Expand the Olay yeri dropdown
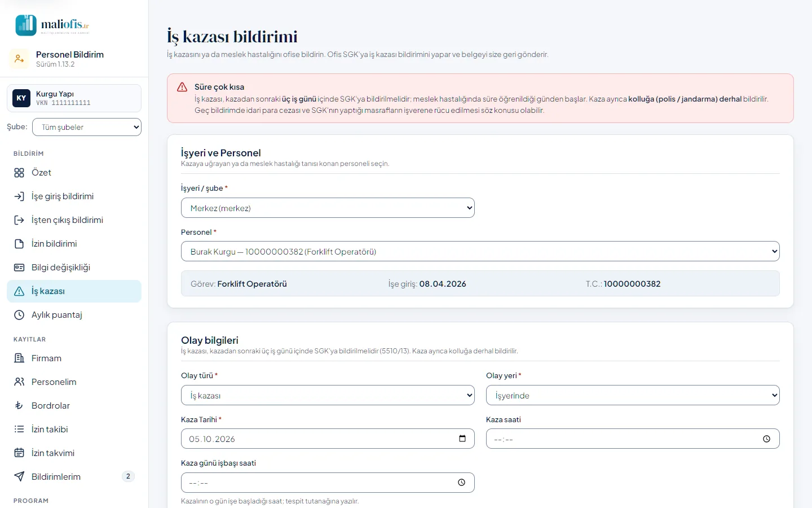 [x=633, y=395]
